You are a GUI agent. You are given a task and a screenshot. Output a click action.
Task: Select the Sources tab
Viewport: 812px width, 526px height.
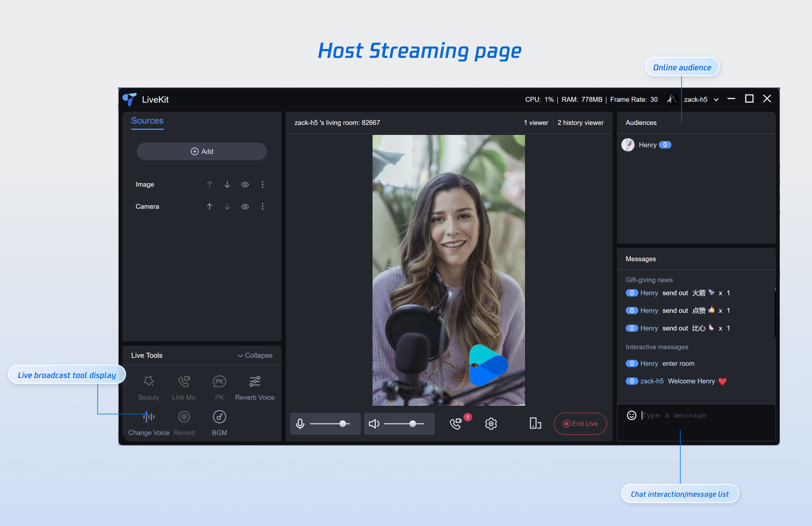[x=147, y=121]
